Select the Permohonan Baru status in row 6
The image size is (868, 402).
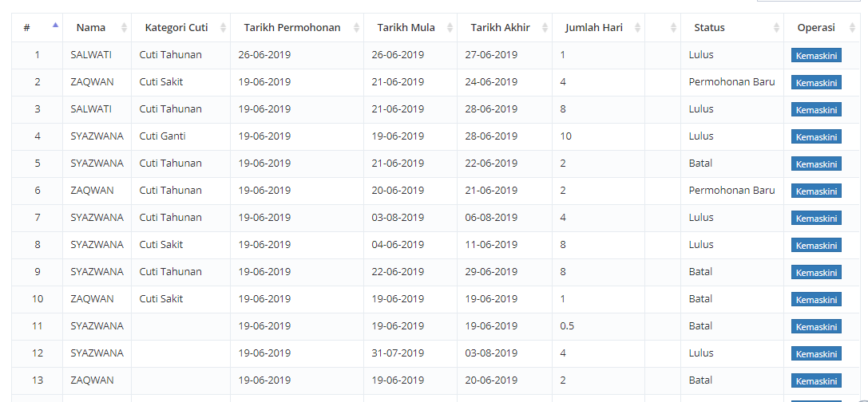coord(731,191)
